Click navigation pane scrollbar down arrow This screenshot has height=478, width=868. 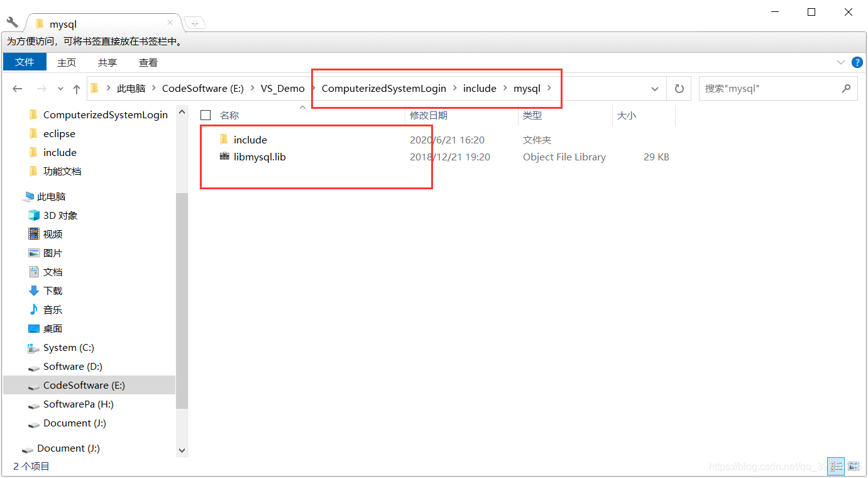click(x=182, y=450)
